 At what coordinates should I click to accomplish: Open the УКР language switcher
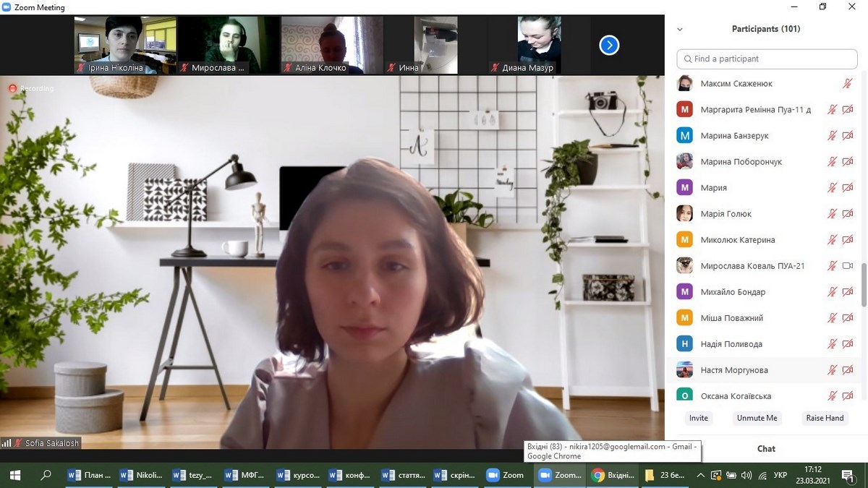(780, 475)
